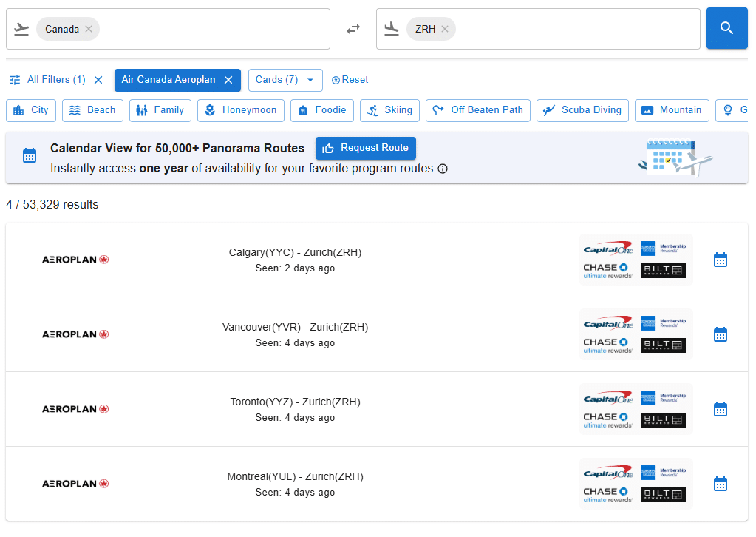This screenshot has width=756, height=537.
Task: Select the Honeymoon category chip
Action: pos(241,110)
